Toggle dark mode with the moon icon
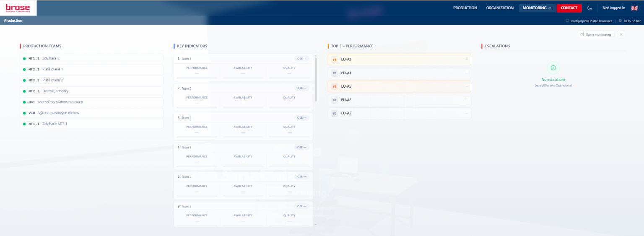 click(589, 8)
